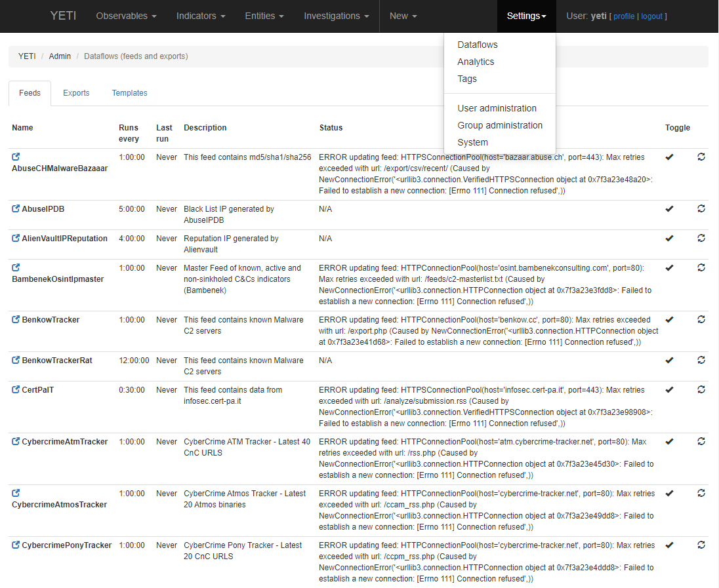Click 'Dataflows (feeds and exports)' breadcrumb text
This screenshot has width=719, height=588.
click(x=136, y=56)
